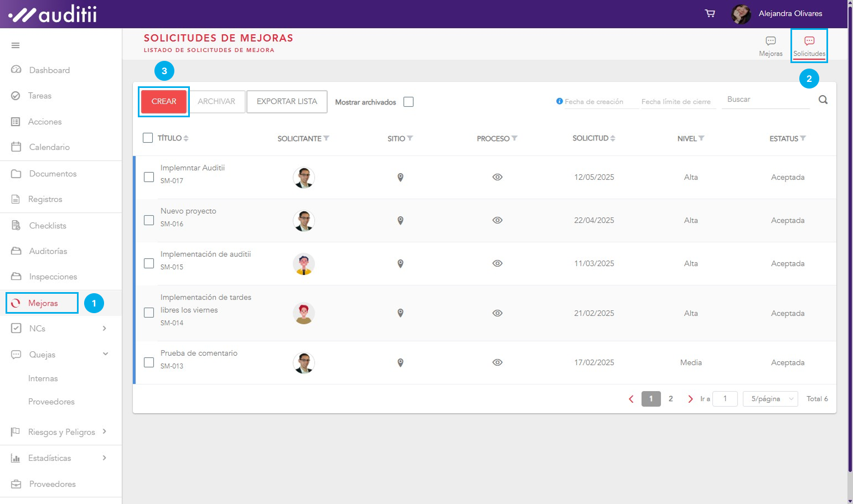Open Auditorías from the sidebar
This screenshot has height=504, width=853.
pos(48,251)
